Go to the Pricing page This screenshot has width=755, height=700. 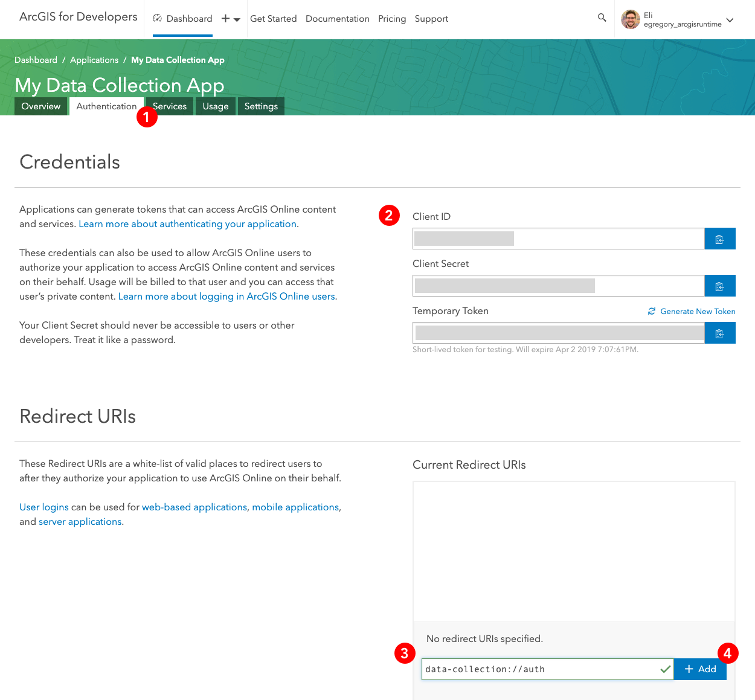pyautogui.click(x=392, y=19)
